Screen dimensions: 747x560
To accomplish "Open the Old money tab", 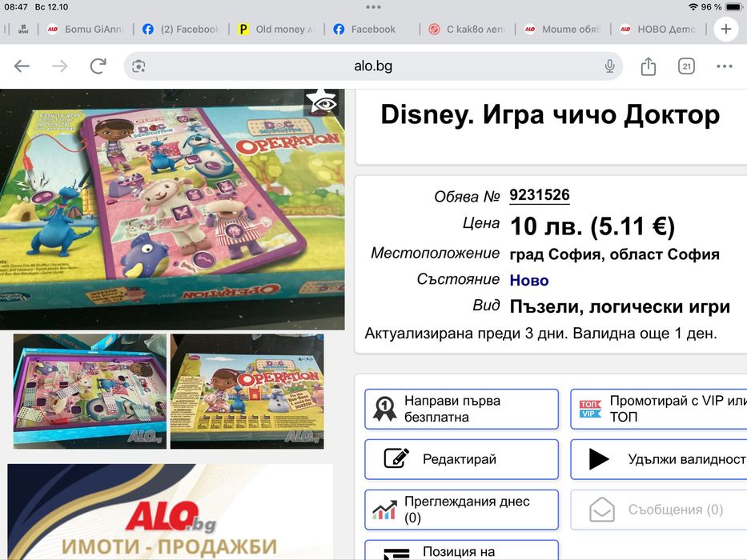I will (x=276, y=29).
